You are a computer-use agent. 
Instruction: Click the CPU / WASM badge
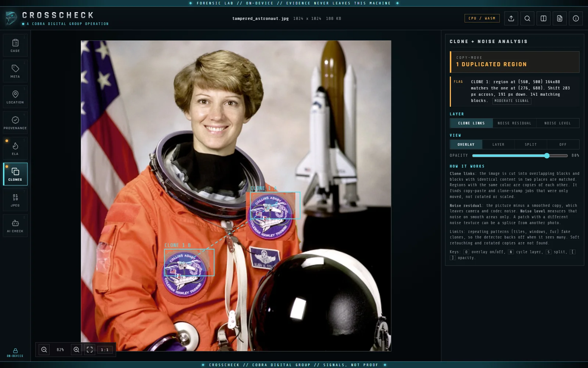[x=482, y=18]
